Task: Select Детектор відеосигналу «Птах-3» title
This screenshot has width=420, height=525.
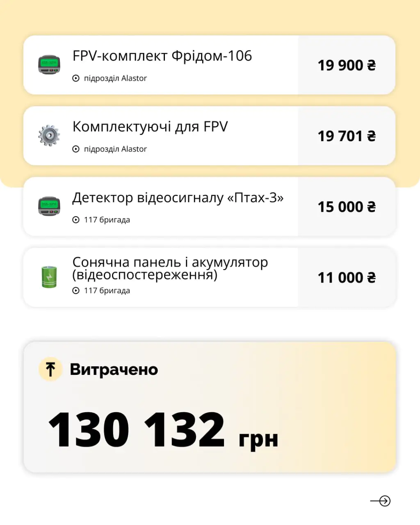Action: [x=178, y=198]
